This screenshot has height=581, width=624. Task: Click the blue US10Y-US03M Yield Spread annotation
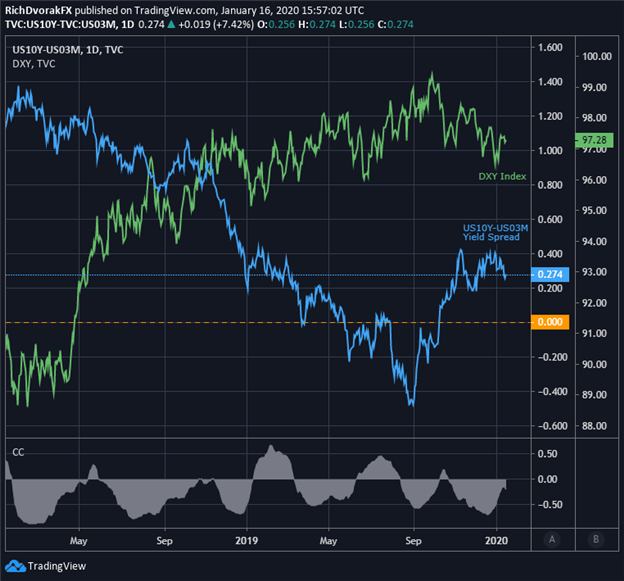(495, 232)
